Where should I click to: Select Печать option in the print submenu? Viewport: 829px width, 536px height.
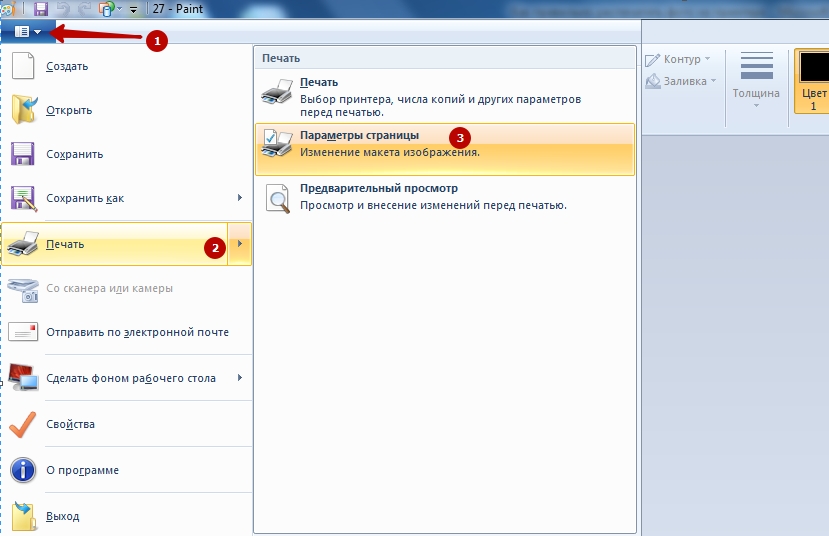pyautogui.click(x=319, y=83)
